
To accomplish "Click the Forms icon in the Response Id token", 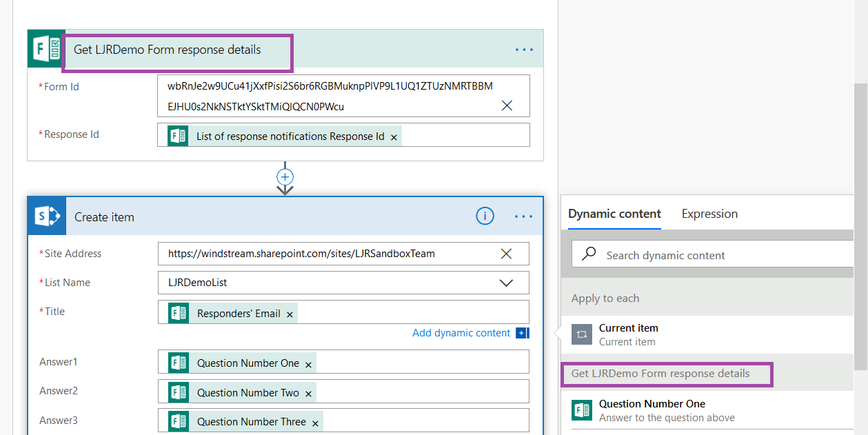I will click(176, 135).
